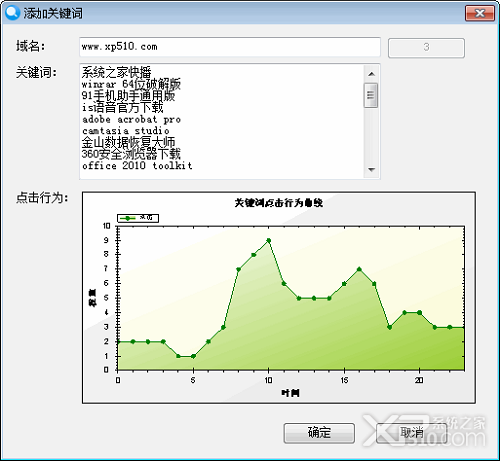Click the chart legend marker icon

click(128, 218)
